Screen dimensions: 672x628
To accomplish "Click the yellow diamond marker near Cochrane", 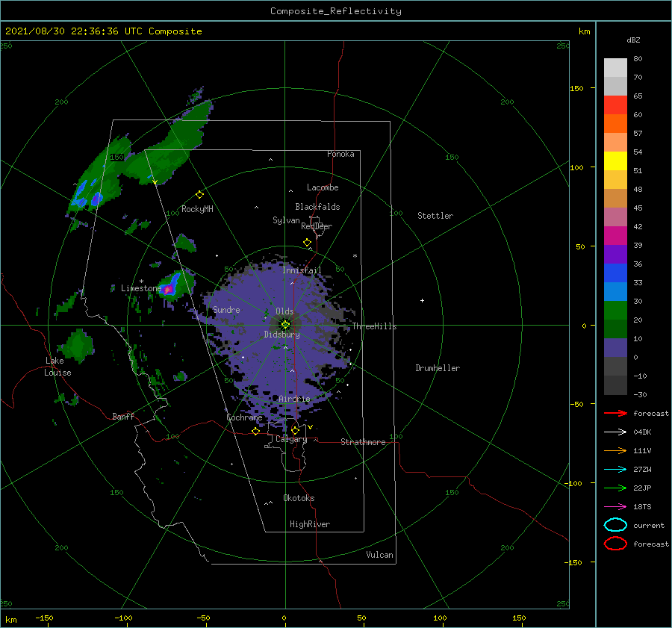I will pyautogui.click(x=256, y=432).
